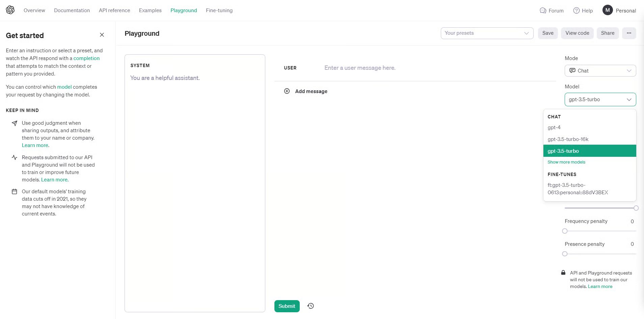The height and width of the screenshot is (319, 644).
Task: Open the Personal account avatar
Action: click(x=608, y=10)
